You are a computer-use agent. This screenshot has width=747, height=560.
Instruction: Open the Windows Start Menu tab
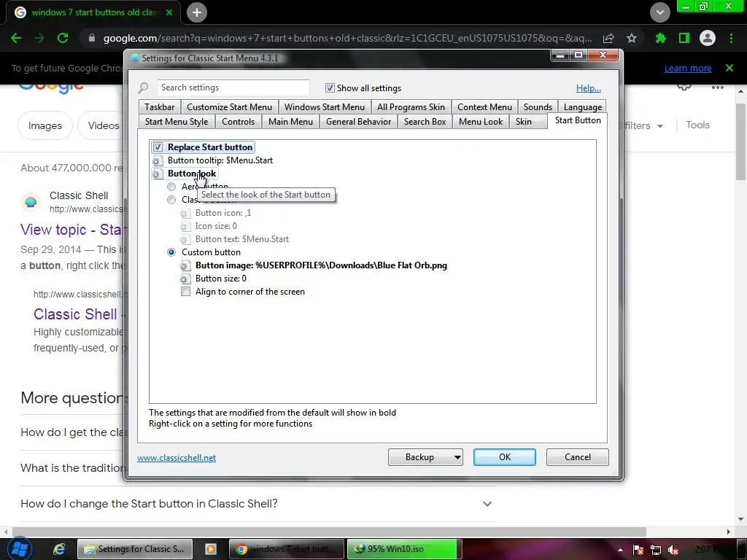pyautogui.click(x=325, y=107)
